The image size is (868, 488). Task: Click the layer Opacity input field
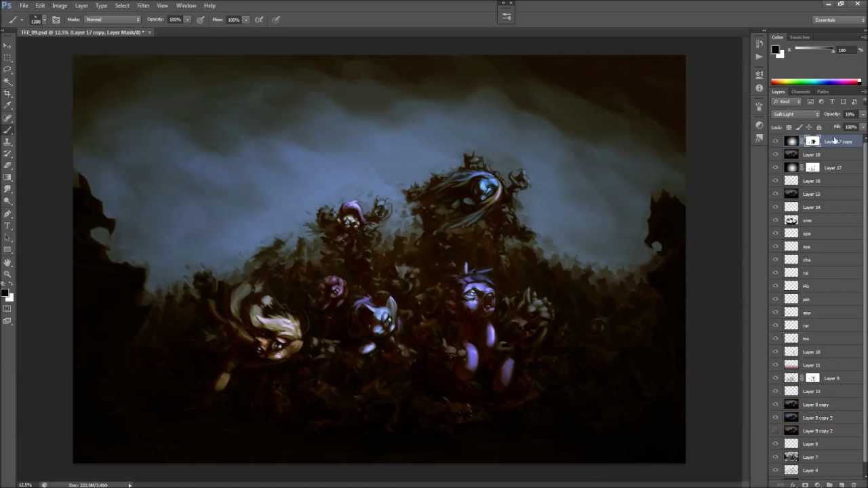click(x=850, y=115)
